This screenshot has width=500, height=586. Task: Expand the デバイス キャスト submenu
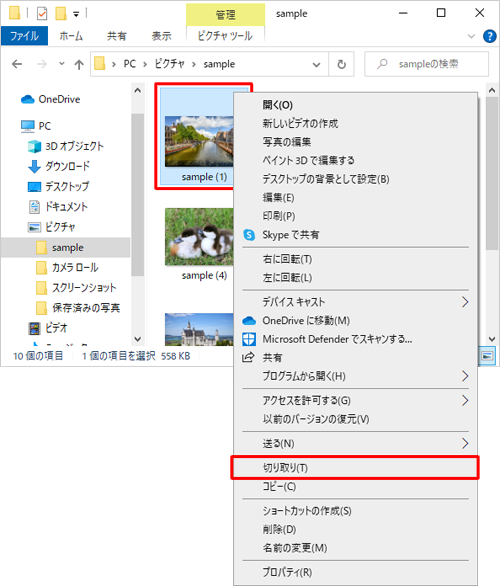(x=355, y=302)
